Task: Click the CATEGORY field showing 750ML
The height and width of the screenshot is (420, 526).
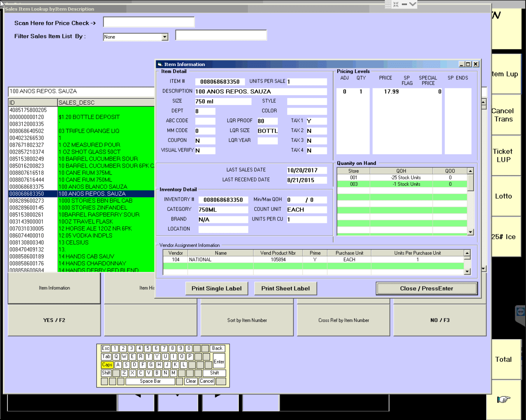Action: coord(223,210)
